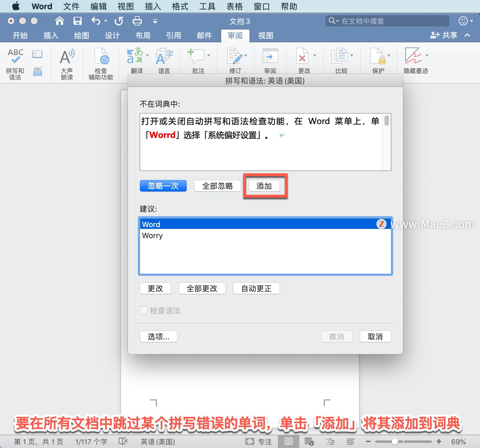
Task: Open the Customize Quick Access Toolbar dropdown
Action: click(155, 21)
